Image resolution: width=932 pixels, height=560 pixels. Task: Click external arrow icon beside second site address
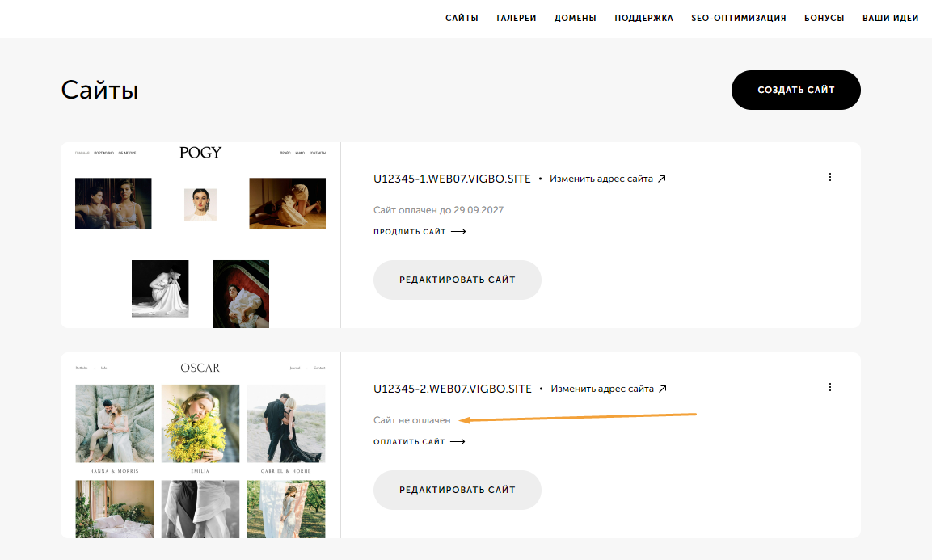(x=663, y=389)
